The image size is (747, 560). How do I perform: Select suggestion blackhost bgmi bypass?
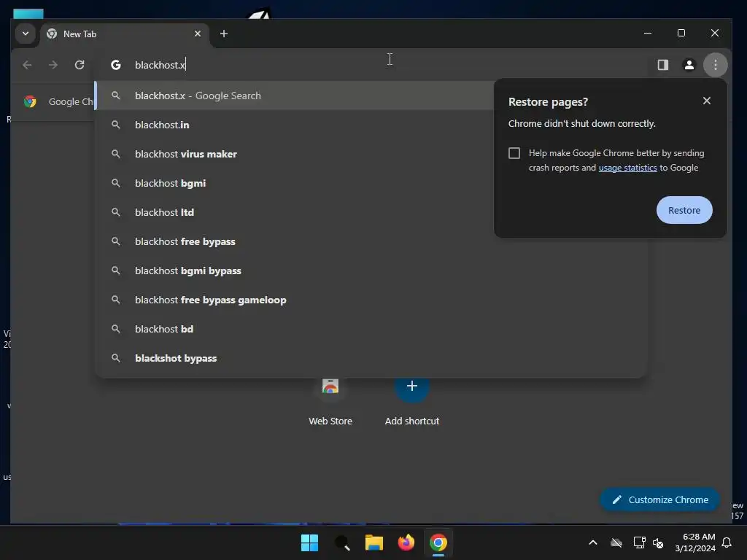371,271
